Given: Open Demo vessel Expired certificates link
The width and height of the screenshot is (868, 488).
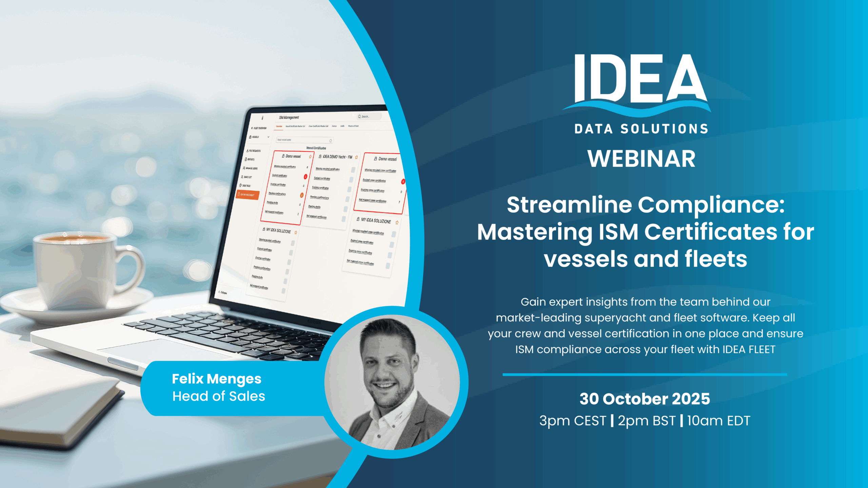Looking at the screenshot, I should point(279,176).
